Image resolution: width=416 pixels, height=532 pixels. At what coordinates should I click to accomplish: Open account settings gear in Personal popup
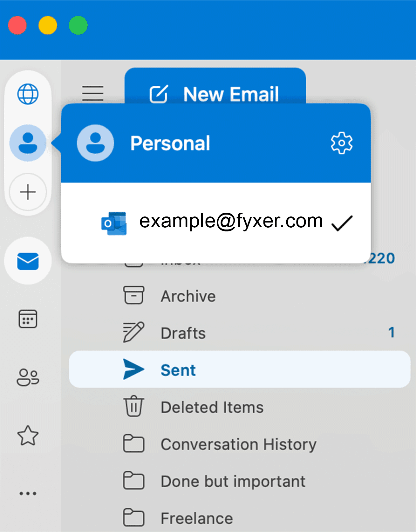coord(342,143)
